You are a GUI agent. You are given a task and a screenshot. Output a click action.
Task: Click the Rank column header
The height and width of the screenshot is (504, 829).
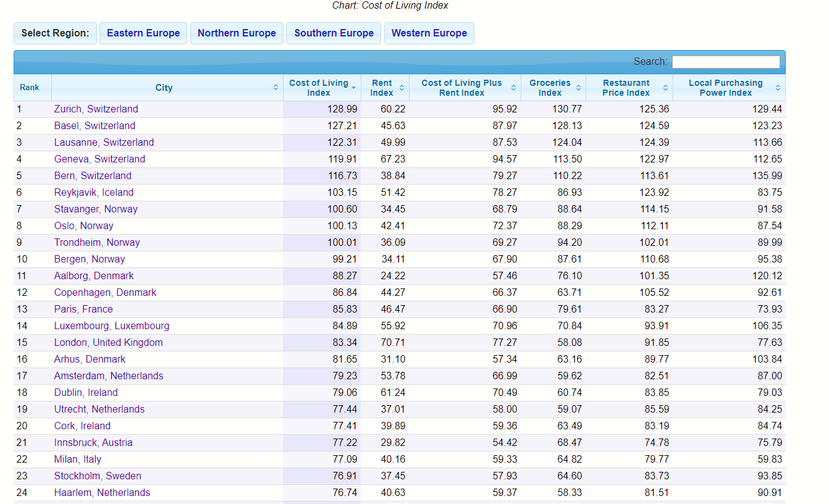[30, 88]
